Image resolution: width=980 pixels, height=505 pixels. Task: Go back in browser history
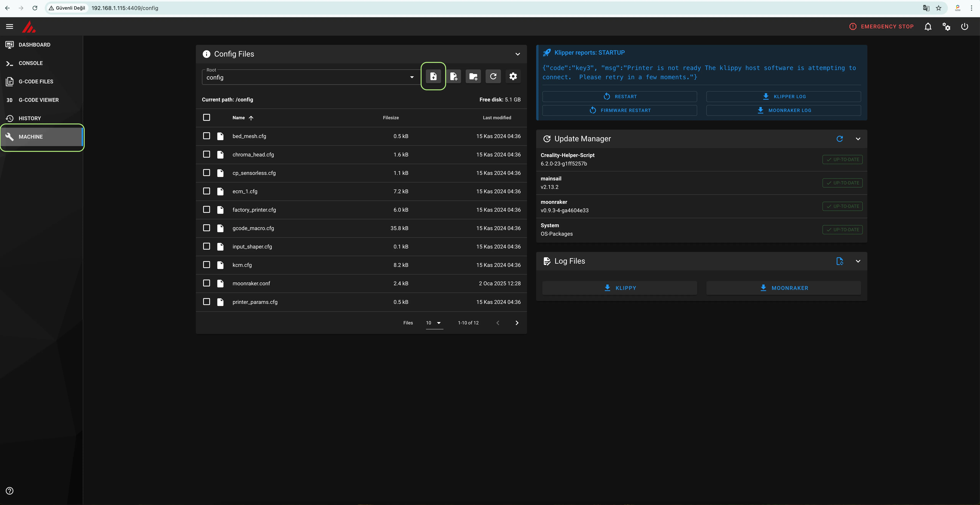pos(7,8)
